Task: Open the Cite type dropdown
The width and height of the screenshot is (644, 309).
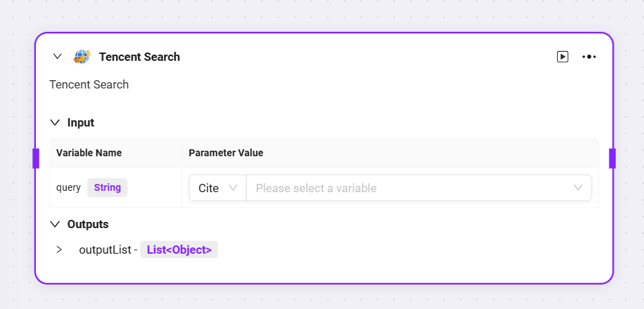Action: tap(217, 188)
